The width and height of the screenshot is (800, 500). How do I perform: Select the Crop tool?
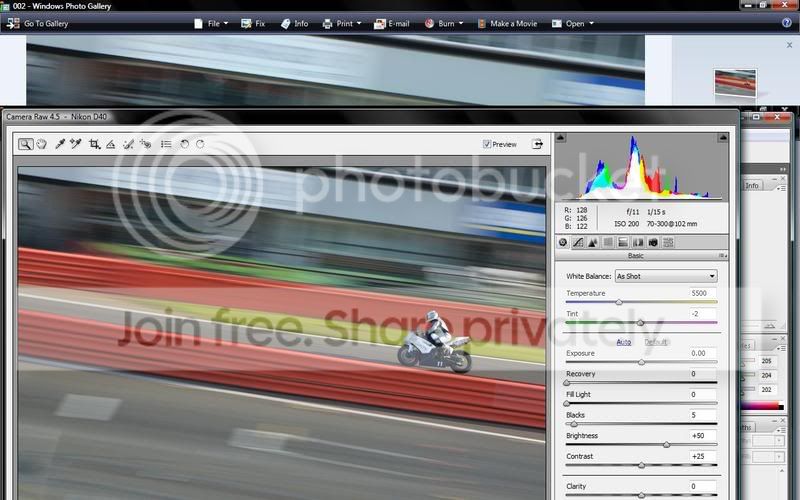(94, 144)
